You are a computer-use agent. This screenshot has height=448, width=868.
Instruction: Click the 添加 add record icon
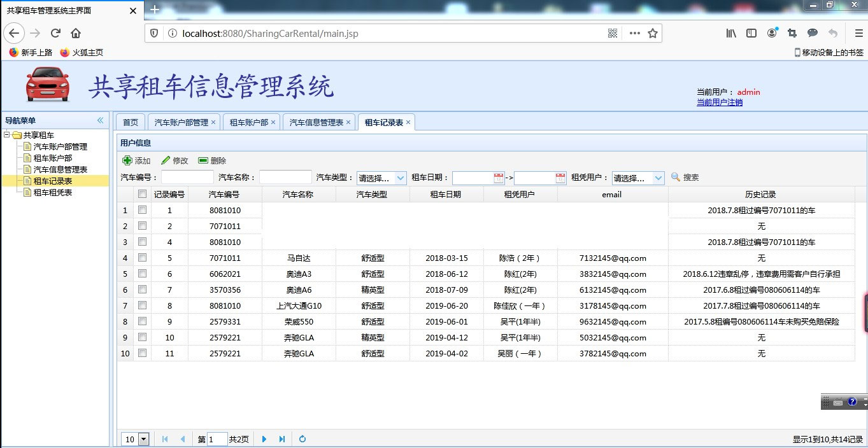(x=127, y=160)
